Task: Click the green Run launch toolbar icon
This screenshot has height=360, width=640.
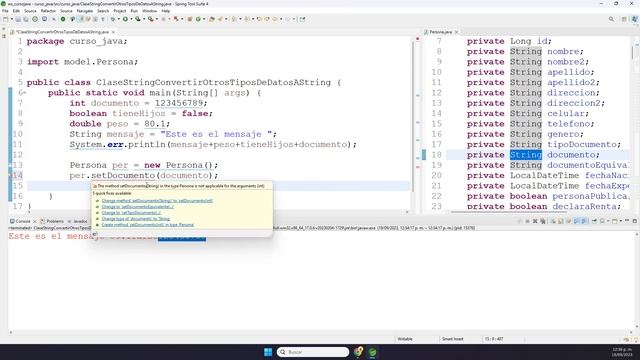Action: coord(125,19)
